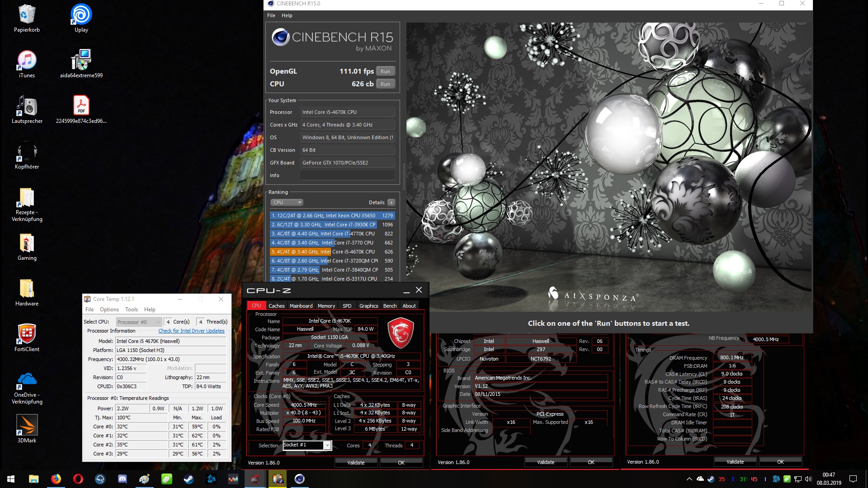
Task: Switch to CPU-Z SPD tab
Action: click(347, 306)
